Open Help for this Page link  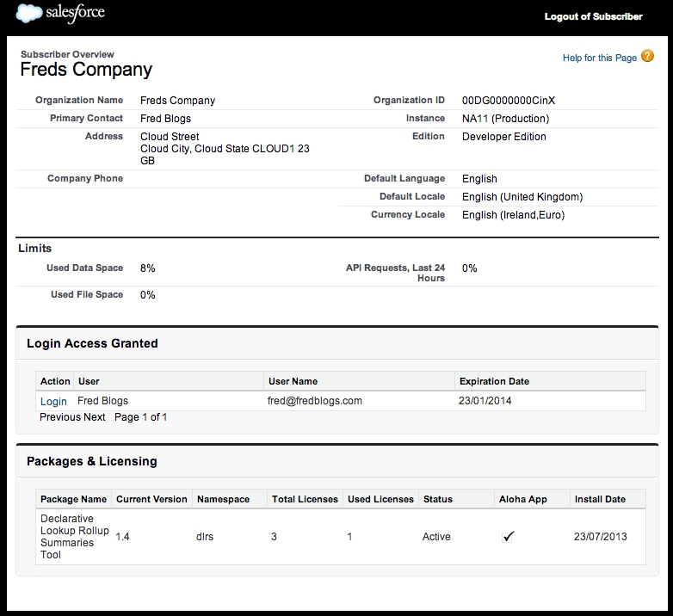pos(600,58)
